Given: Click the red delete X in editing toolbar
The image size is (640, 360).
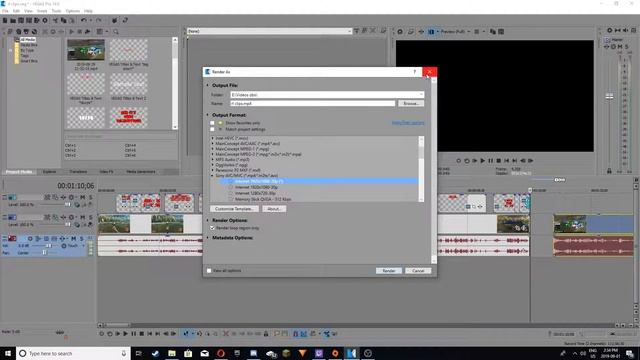Looking at the screenshot, I should [x=226, y=334].
